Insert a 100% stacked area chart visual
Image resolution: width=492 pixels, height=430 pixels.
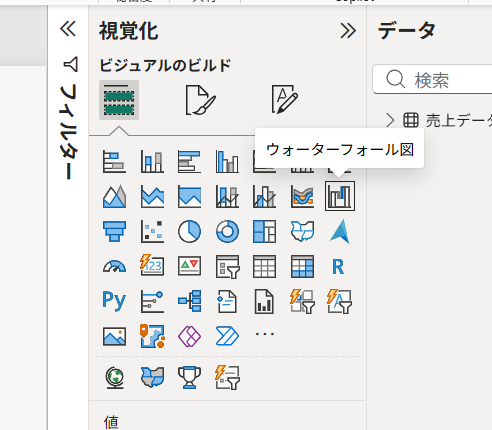pyautogui.click(x=189, y=196)
